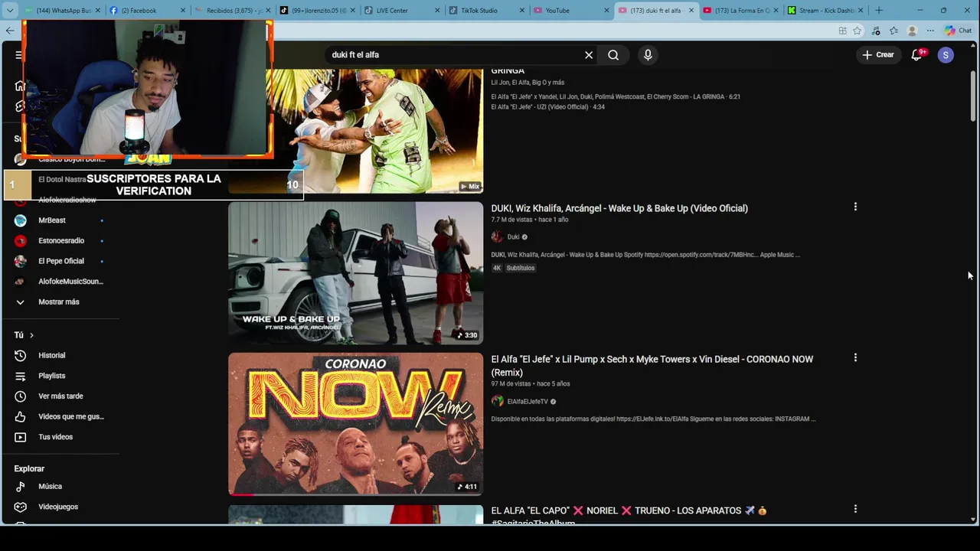
Task: Open CORONAO NOW Remix video thumbnail
Action: [x=355, y=424]
